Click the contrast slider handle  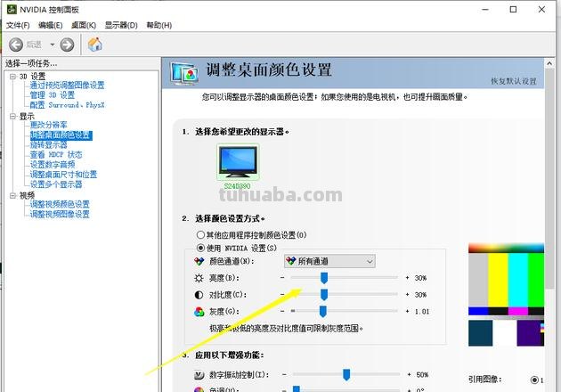coord(324,295)
